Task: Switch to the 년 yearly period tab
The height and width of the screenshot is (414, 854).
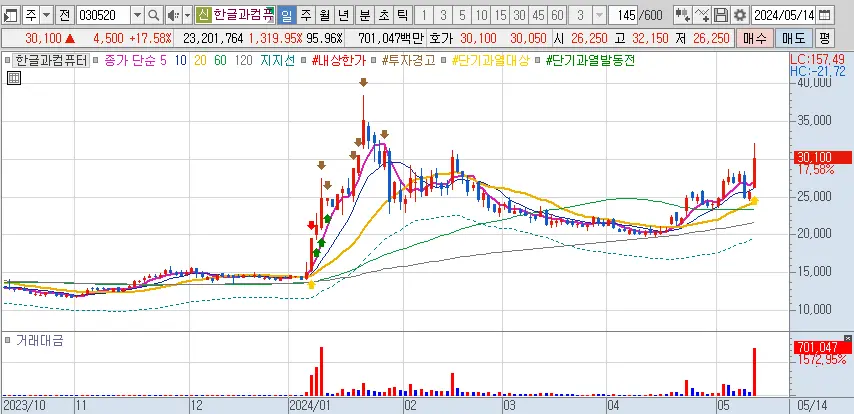Action: tap(344, 15)
